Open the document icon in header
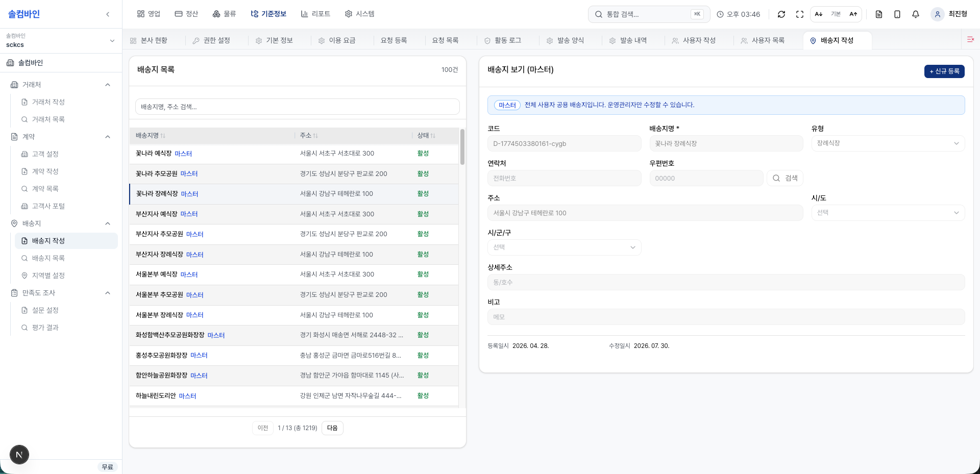 pos(879,14)
